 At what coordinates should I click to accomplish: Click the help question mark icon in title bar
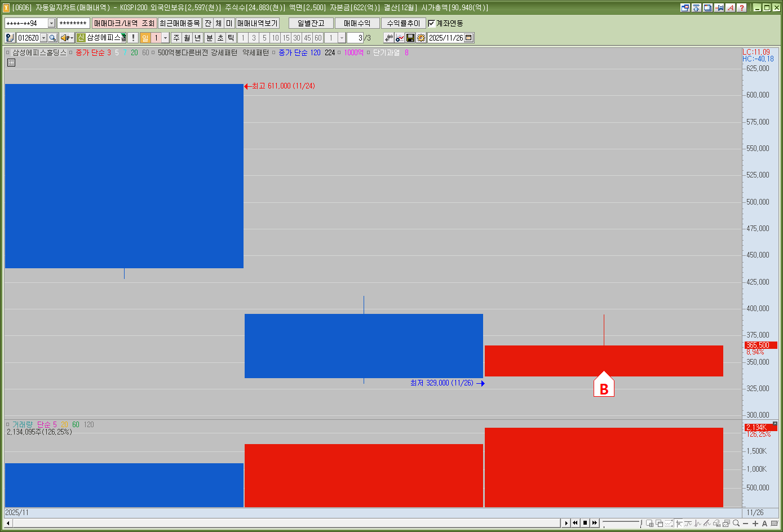coord(742,7)
